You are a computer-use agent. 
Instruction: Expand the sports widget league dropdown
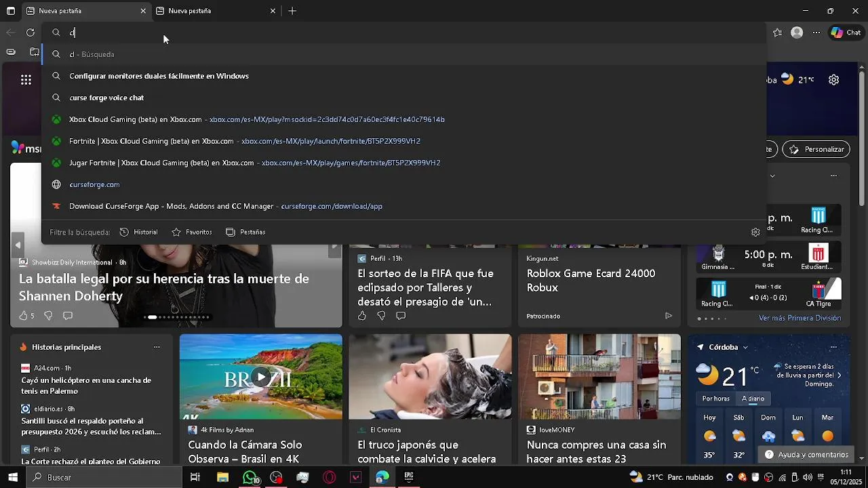point(772,176)
